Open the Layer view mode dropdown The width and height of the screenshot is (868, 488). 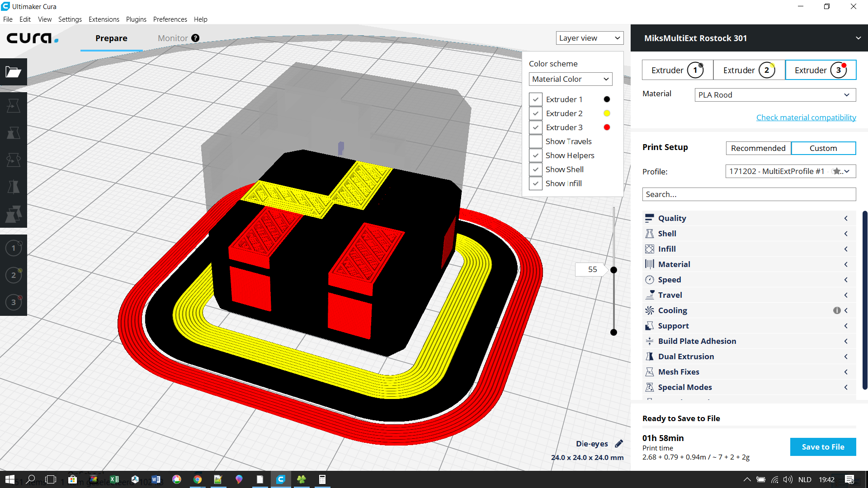590,38
